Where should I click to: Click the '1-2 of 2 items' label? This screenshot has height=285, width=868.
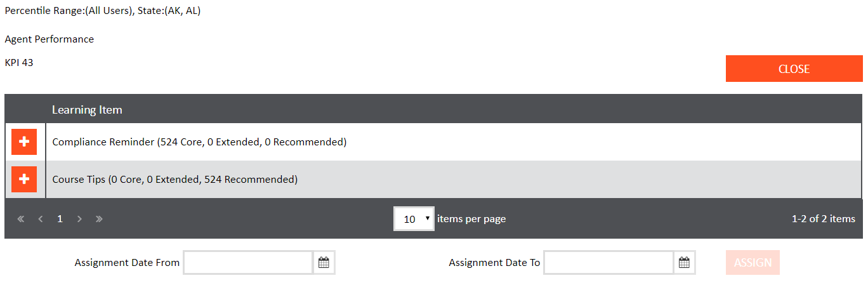point(823,219)
